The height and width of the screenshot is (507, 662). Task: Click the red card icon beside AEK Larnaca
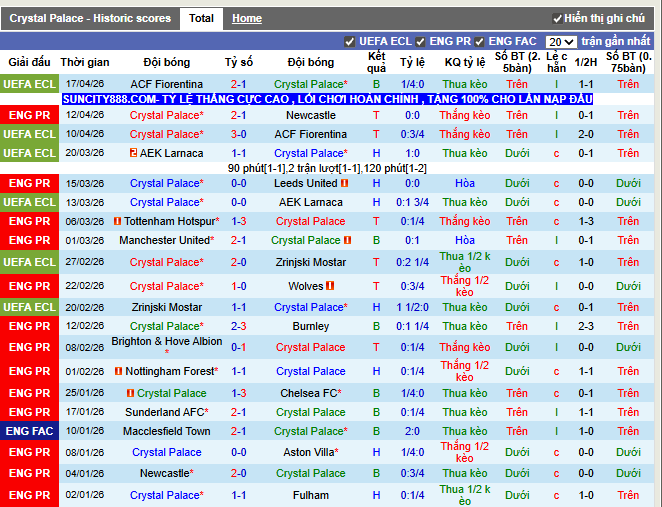(x=132, y=153)
